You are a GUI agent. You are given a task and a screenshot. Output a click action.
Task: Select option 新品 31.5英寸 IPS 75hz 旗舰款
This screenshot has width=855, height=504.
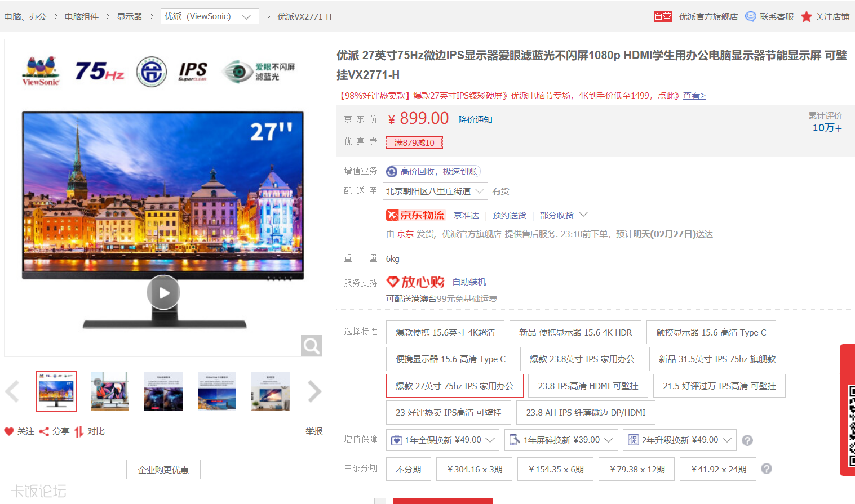pos(717,359)
